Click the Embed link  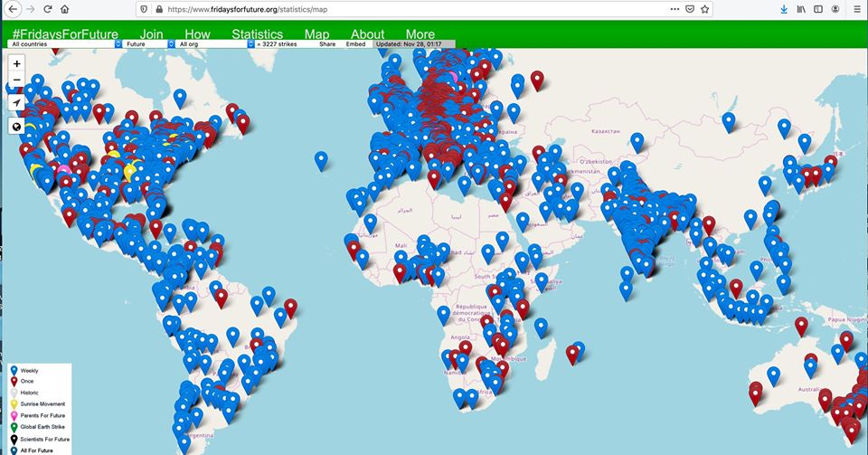point(356,43)
